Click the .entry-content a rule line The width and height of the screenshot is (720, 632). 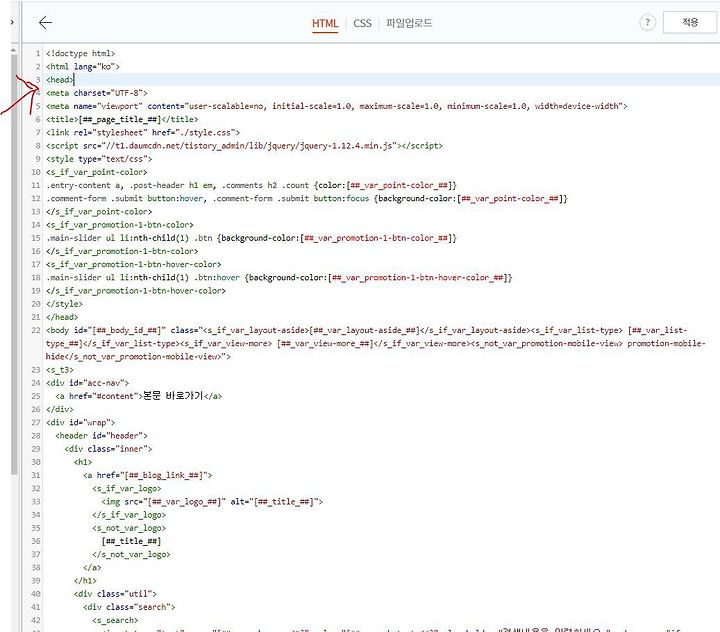click(251, 186)
